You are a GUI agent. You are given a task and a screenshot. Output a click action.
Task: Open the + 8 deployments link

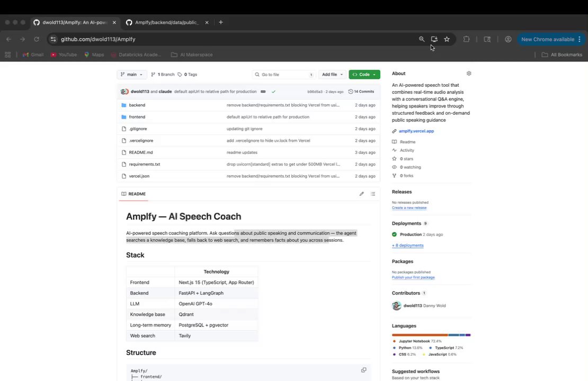click(x=407, y=246)
